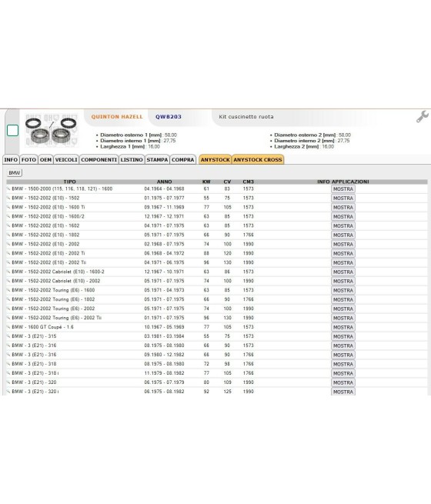Click the QUINTON HAZELL brand label

click(x=117, y=117)
